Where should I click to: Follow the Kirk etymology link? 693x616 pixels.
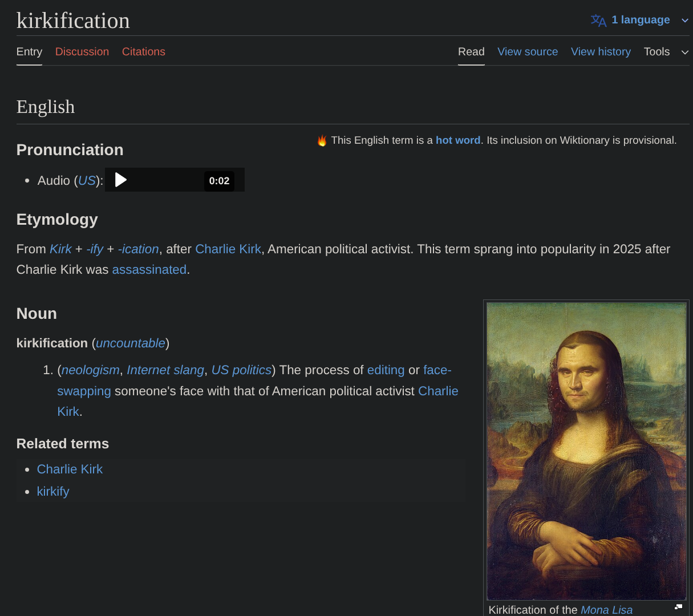[x=60, y=249]
